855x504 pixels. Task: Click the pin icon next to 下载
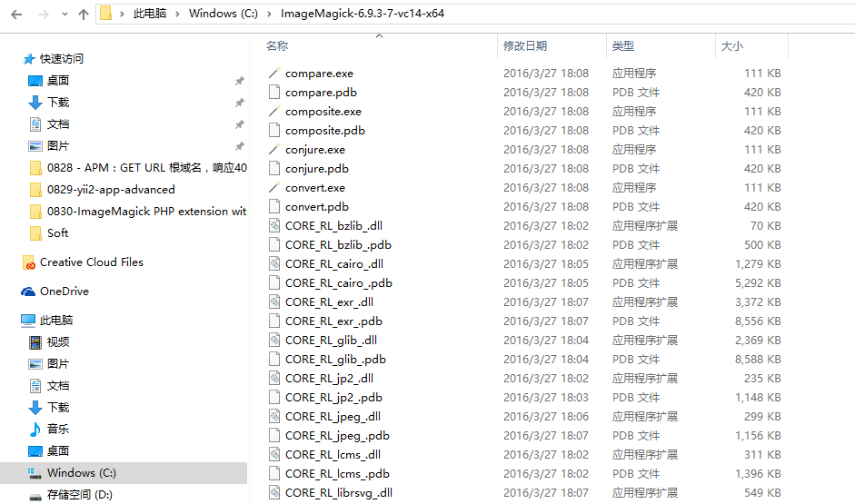(x=239, y=103)
